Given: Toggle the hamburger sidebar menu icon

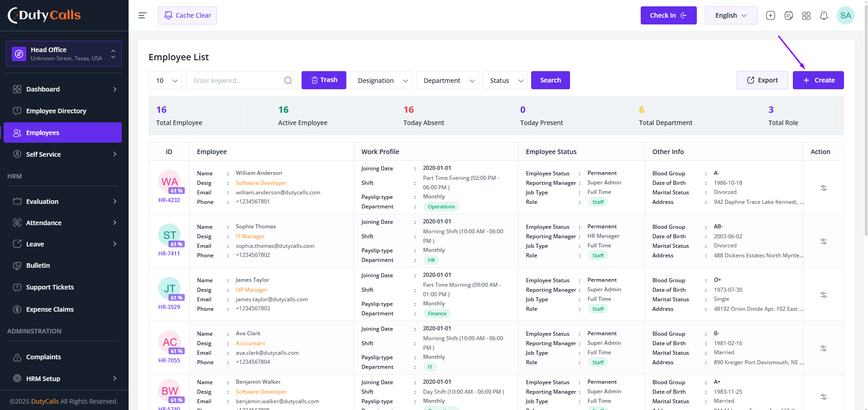Looking at the screenshot, I should pos(142,15).
